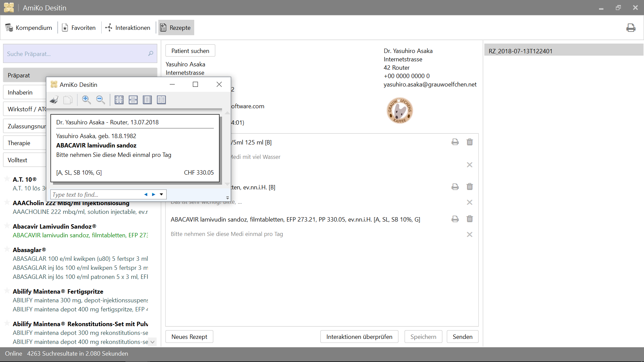Image resolution: width=644 pixels, height=362 pixels.
Task: Zoom in on prescription preview
Action: coord(86,100)
